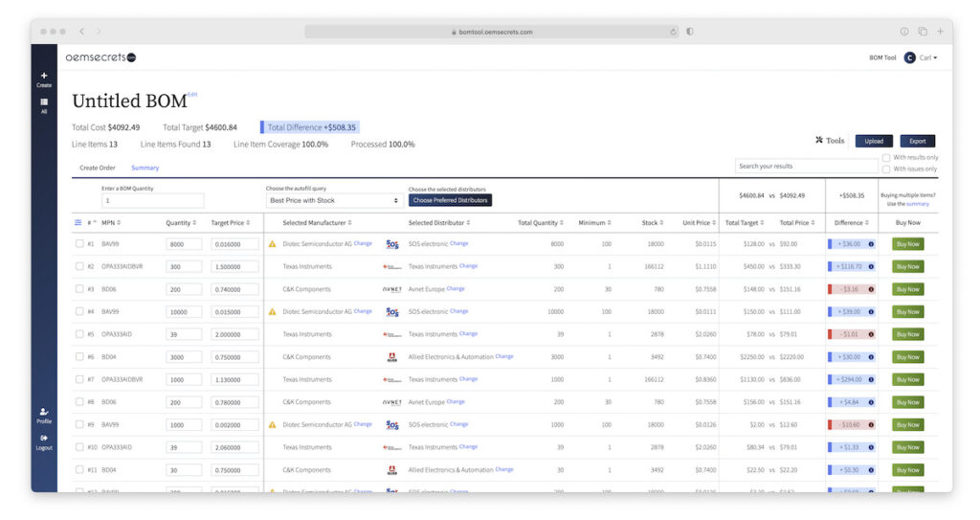Viewport: 980px width, 520px height.
Task: Click the oemsecrets logo
Action: coord(100,57)
